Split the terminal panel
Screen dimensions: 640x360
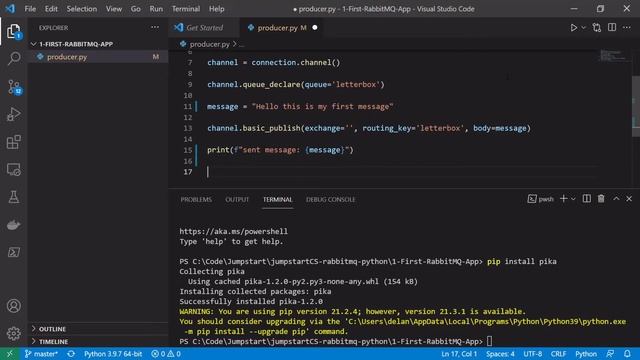[x=587, y=199]
